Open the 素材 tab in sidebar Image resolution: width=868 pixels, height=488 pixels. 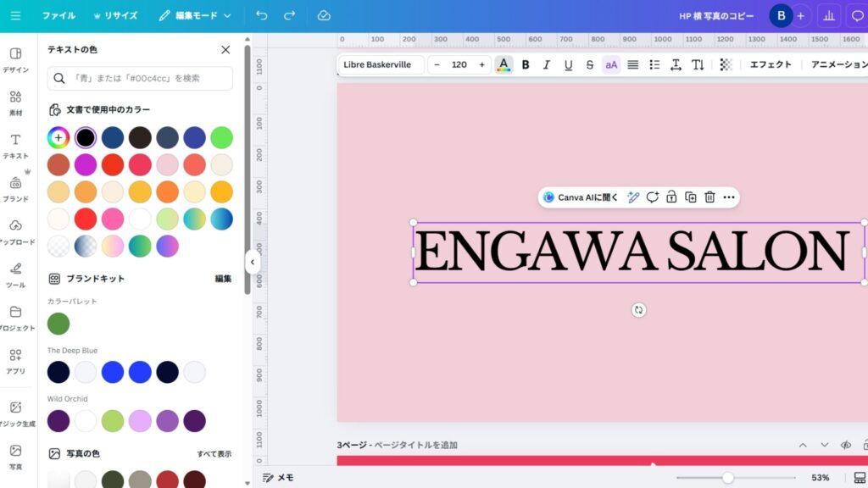15,102
